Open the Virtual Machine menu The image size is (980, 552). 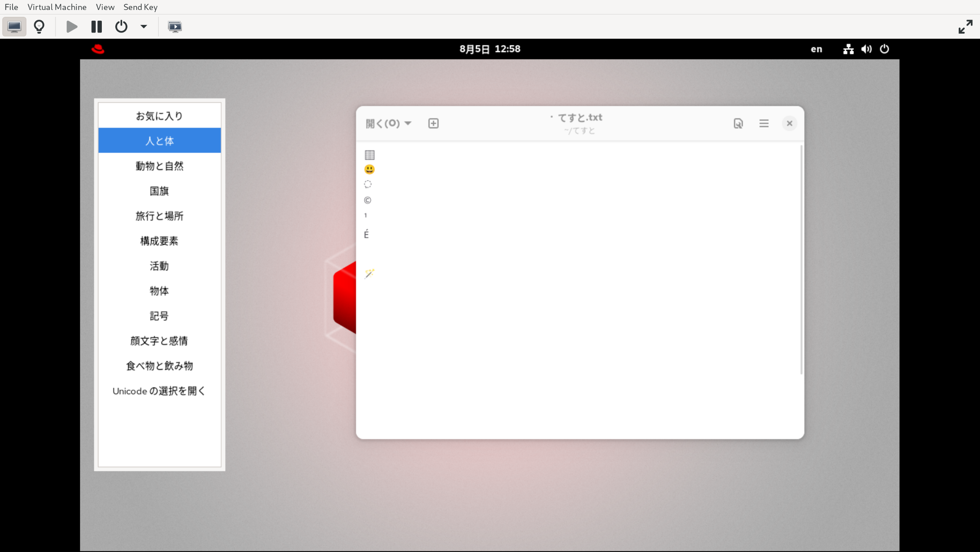(57, 7)
